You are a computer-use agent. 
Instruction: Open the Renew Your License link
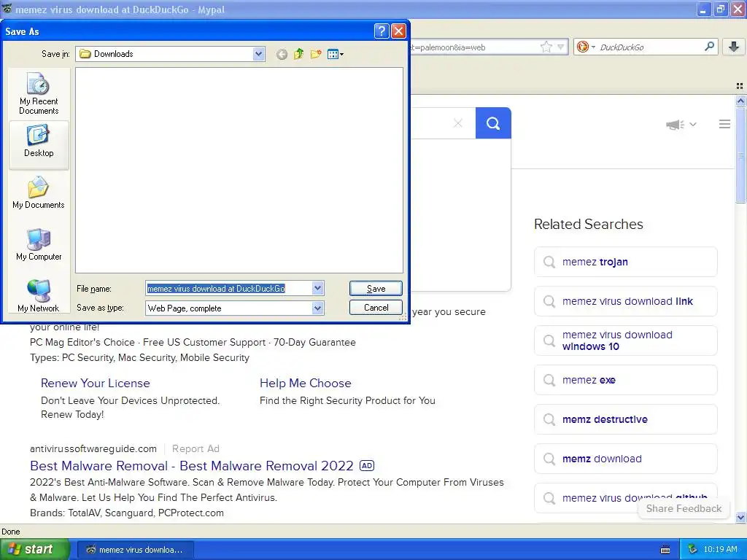tap(96, 383)
